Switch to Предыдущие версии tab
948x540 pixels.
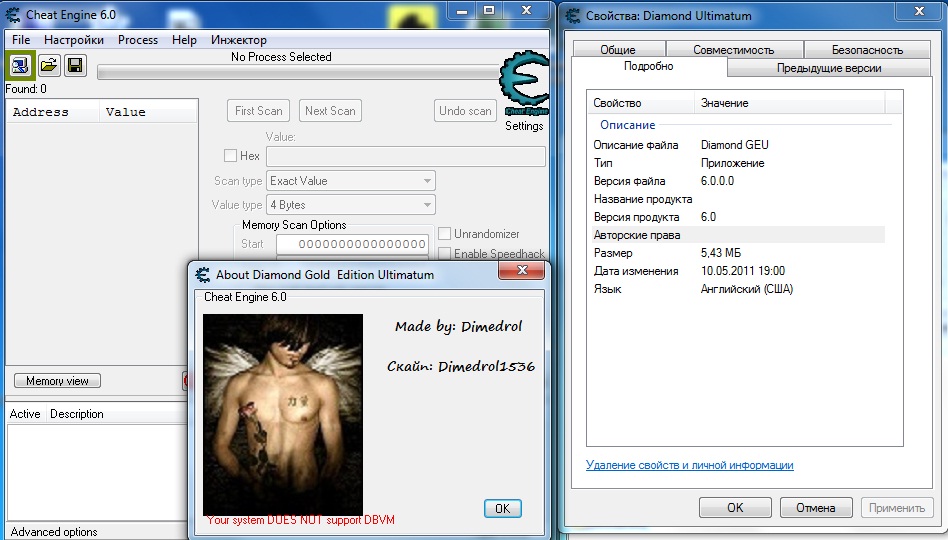(829, 68)
